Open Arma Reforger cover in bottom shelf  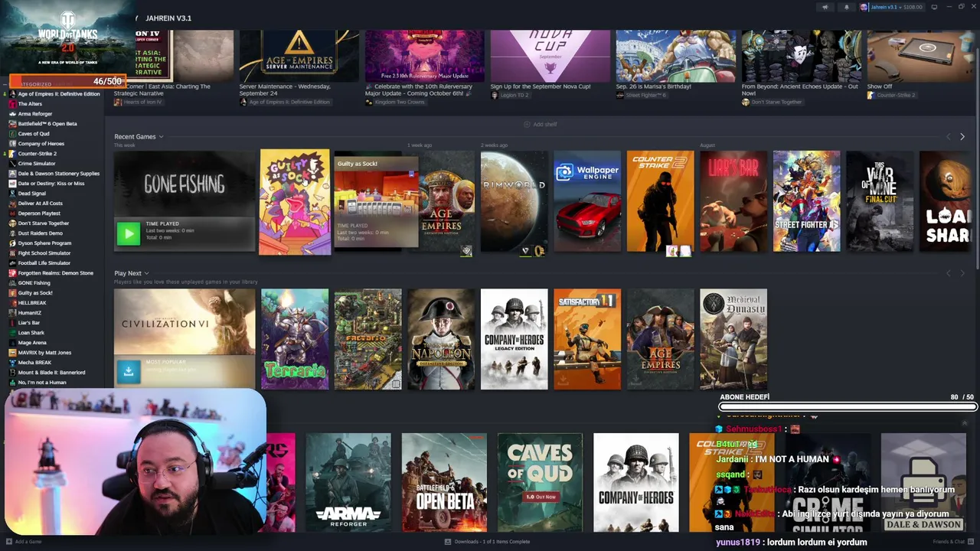point(348,482)
